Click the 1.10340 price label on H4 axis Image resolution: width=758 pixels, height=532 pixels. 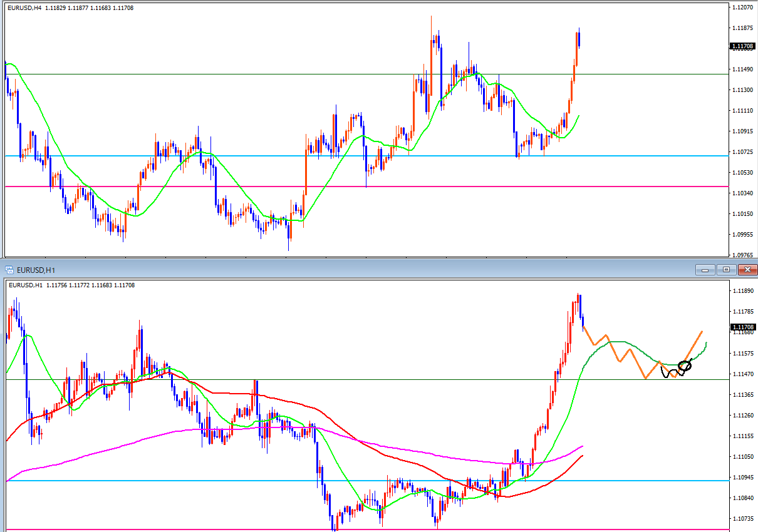(x=742, y=193)
